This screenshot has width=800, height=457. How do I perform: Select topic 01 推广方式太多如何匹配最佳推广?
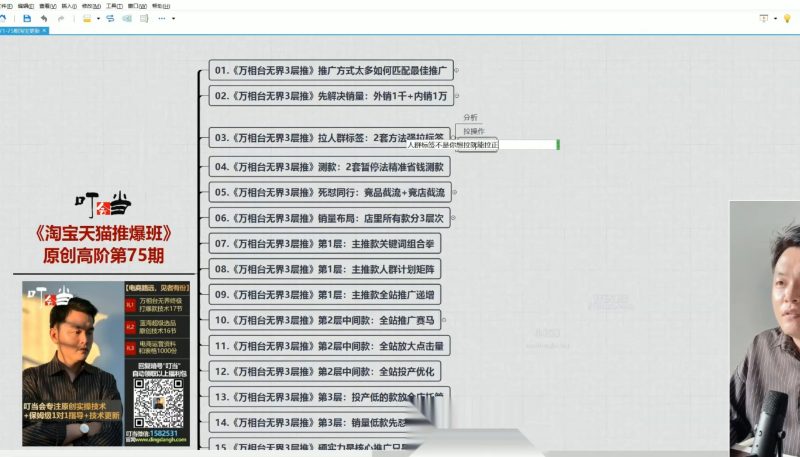(331, 70)
